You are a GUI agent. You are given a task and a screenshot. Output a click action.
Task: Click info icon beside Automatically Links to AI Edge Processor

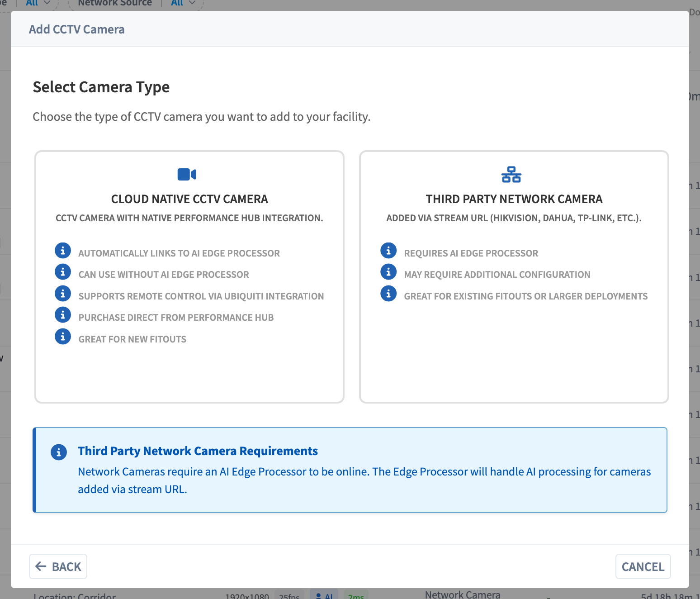[63, 250]
